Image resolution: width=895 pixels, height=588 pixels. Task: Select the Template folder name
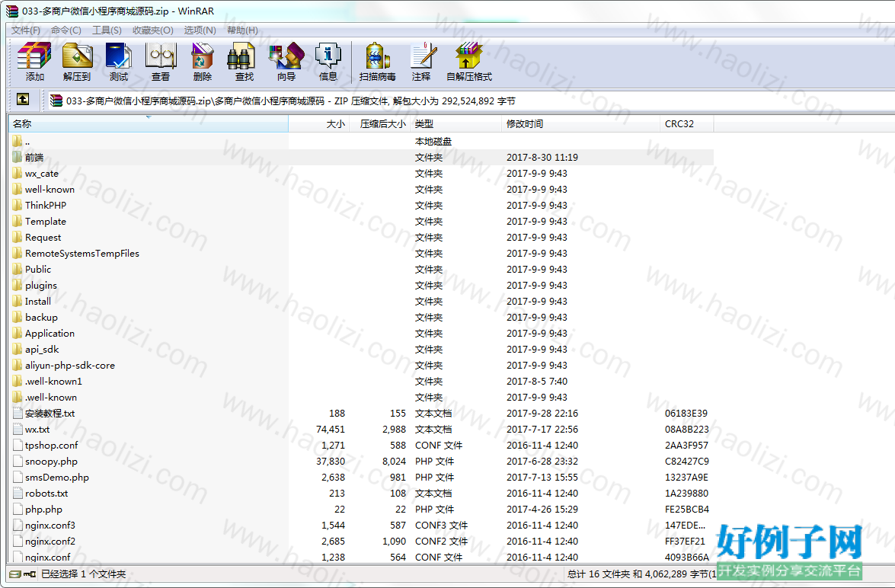(x=46, y=221)
